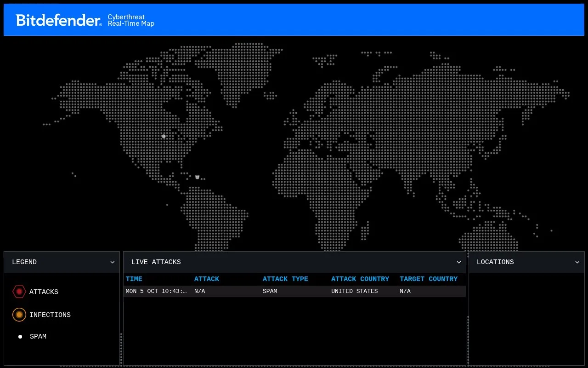This screenshot has height=368, width=588.
Task: Click the ATTACK column header
Action: click(x=207, y=279)
